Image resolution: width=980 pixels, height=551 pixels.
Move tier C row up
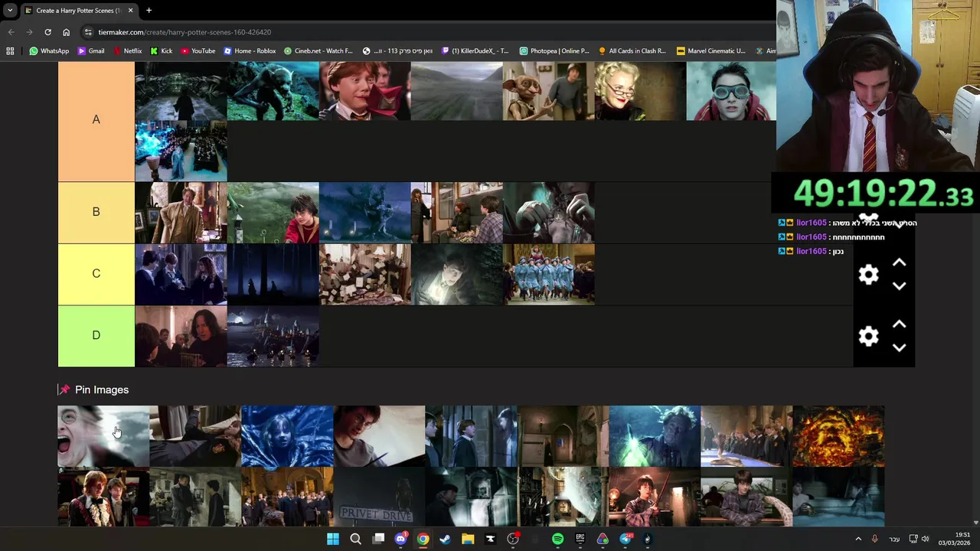coord(899,262)
